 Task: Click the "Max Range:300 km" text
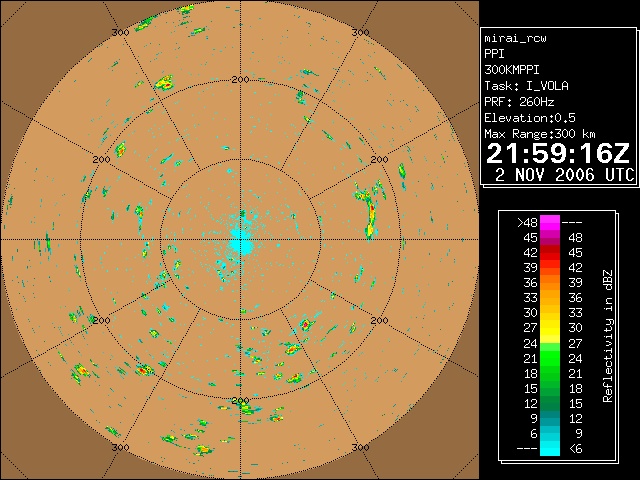540,134
